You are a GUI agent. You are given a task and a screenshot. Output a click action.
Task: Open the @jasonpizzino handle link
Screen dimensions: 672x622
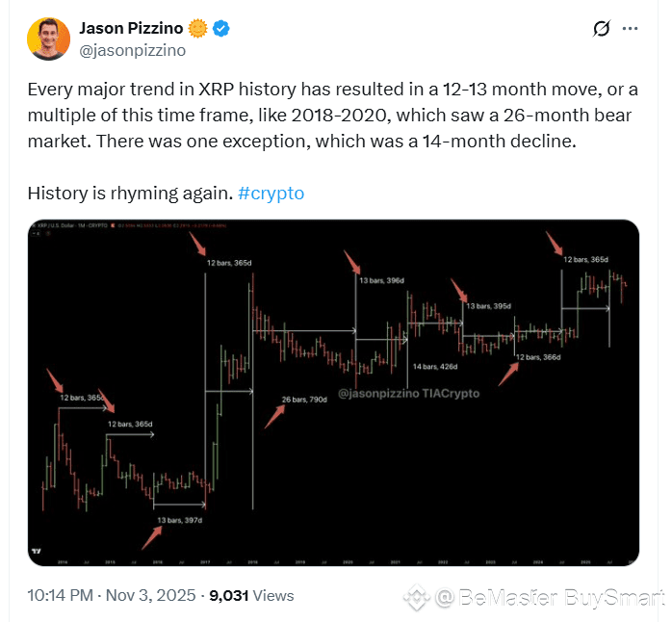tap(133, 50)
